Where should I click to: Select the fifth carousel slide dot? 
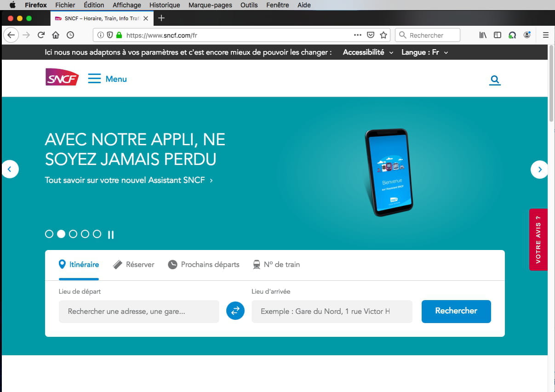[x=97, y=234]
